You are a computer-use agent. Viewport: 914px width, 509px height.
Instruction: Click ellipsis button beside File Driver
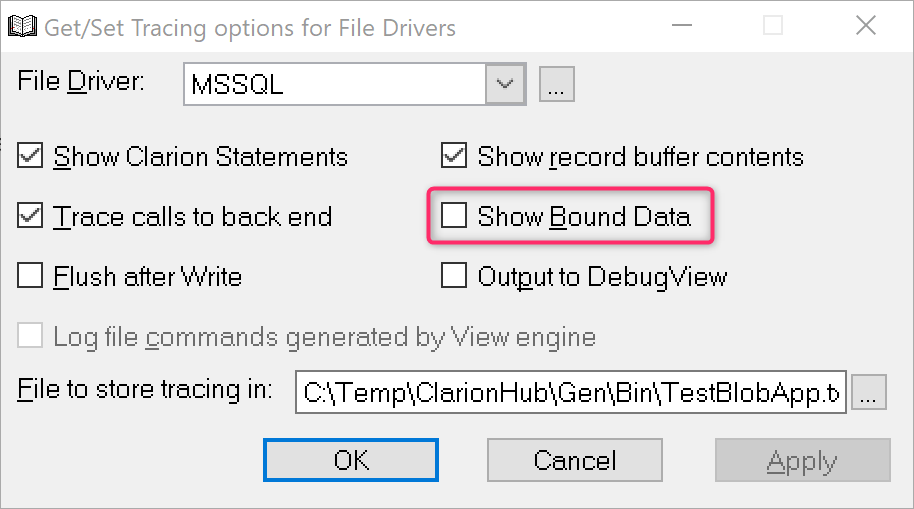[557, 85]
